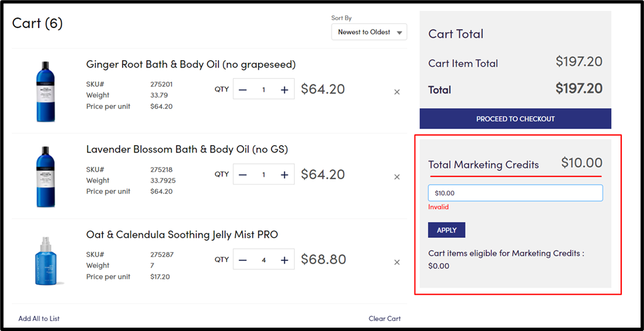644x331 pixels.
Task: Open the Sort By dropdown
Action: coord(368,32)
